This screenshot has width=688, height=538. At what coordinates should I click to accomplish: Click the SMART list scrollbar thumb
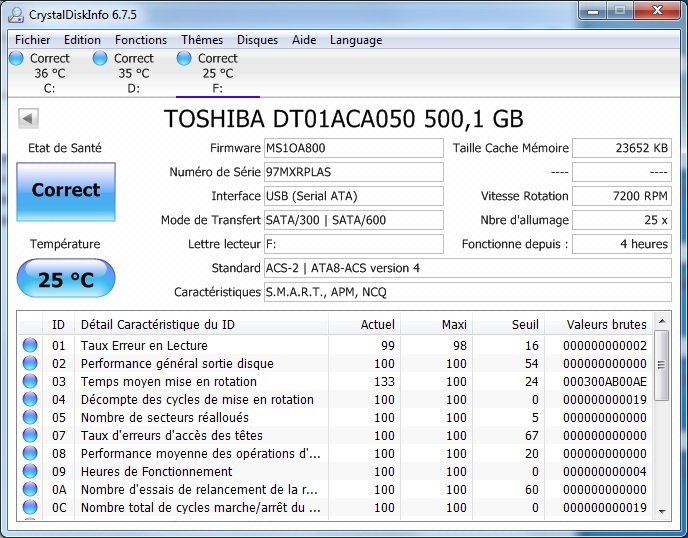[x=662, y=365]
